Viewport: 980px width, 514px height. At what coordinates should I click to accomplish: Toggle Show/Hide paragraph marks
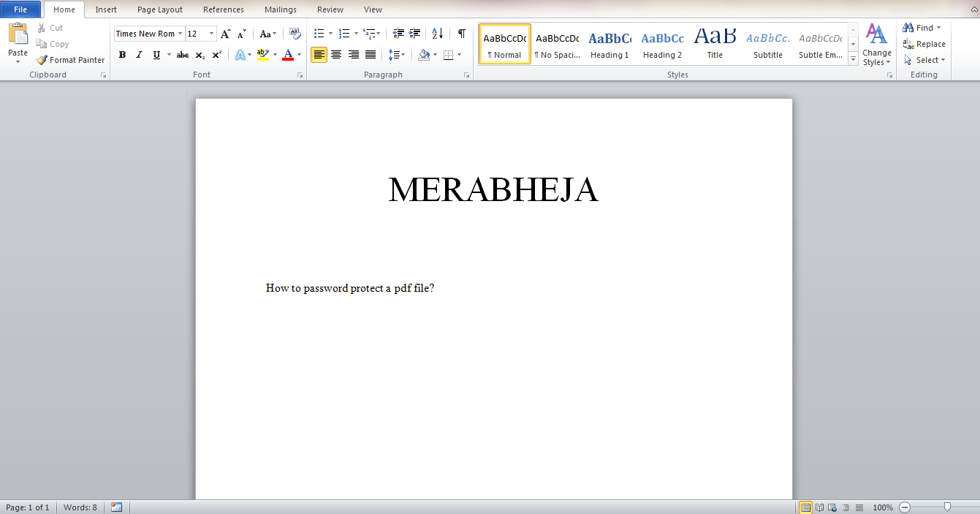461,34
